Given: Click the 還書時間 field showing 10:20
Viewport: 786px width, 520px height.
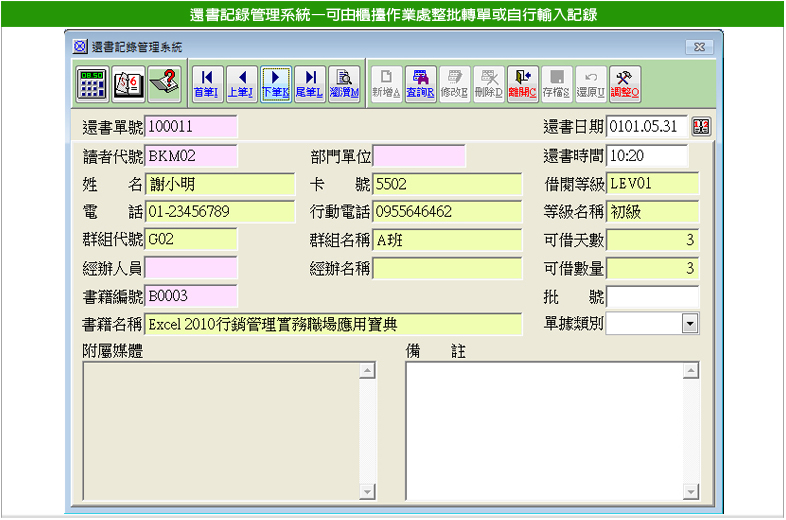Looking at the screenshot, I should coord(647,156).
